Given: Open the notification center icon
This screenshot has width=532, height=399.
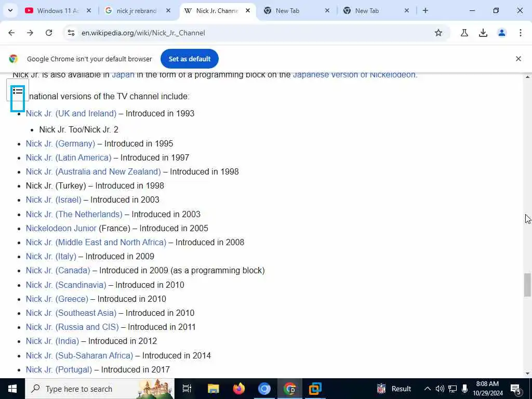Looking at the screenshot, I should pyautogui.click(x=516, y=389).
